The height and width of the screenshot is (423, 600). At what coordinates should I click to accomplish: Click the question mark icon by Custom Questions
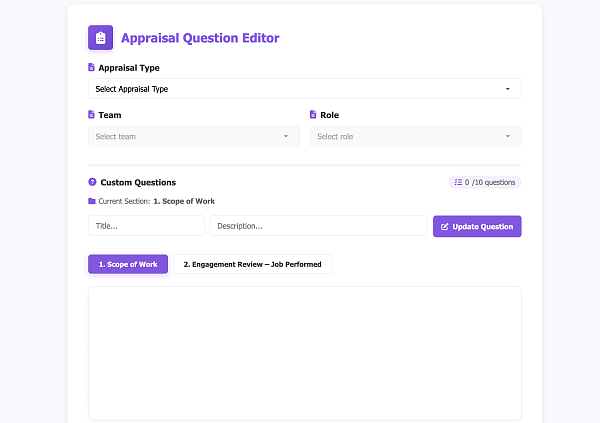92,182
